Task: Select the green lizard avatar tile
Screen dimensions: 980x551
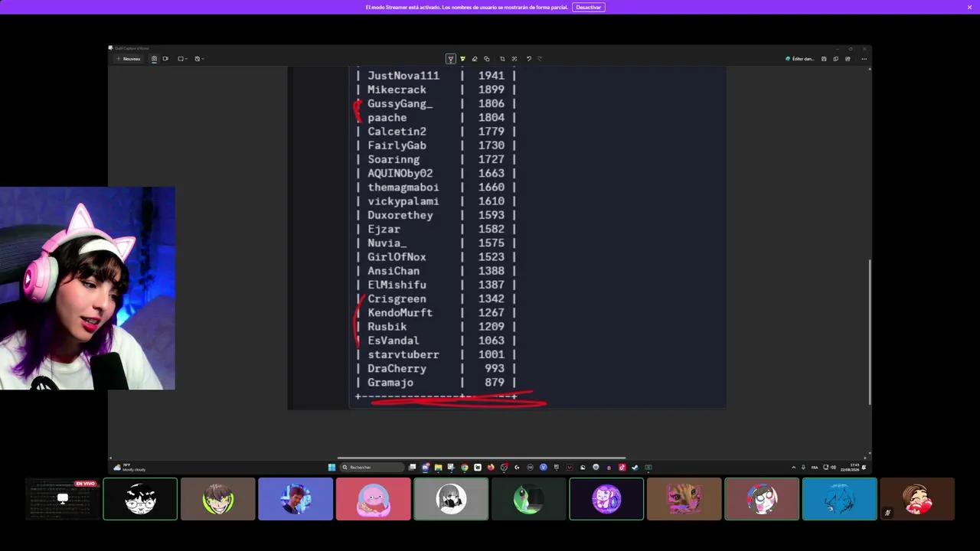Action: click(x=528, y=499)
